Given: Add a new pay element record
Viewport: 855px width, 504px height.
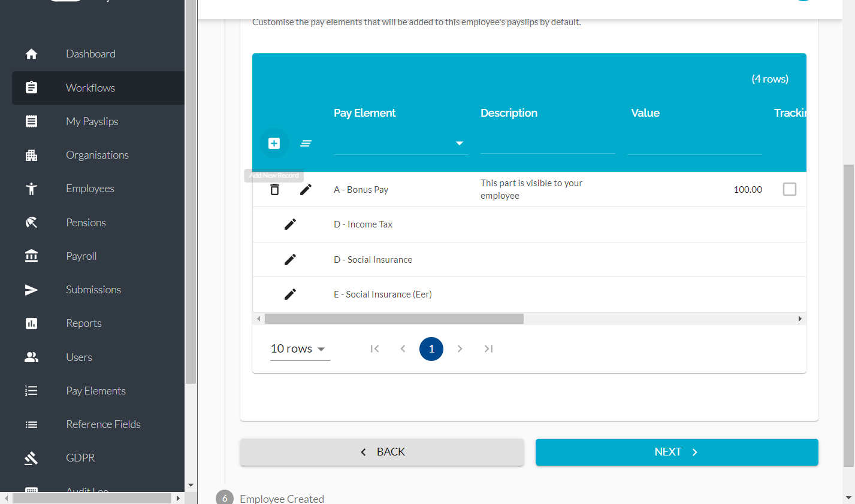Looking at the screenshot, I should click(x=274, y=143).
